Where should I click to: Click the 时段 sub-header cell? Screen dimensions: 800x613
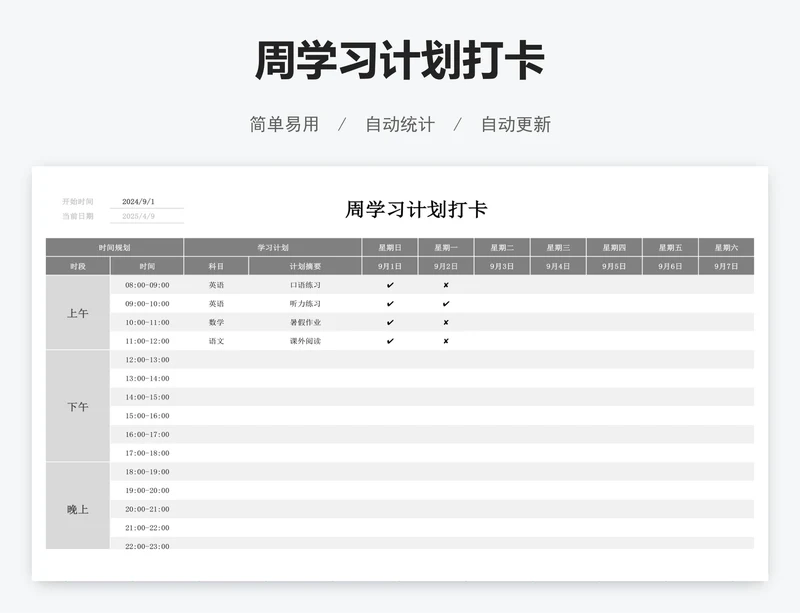pos(78,266)
